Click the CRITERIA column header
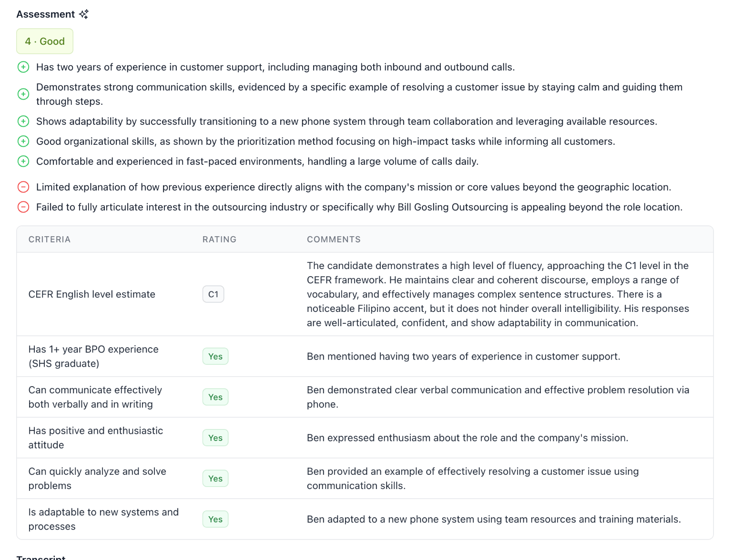 [50, 240]
